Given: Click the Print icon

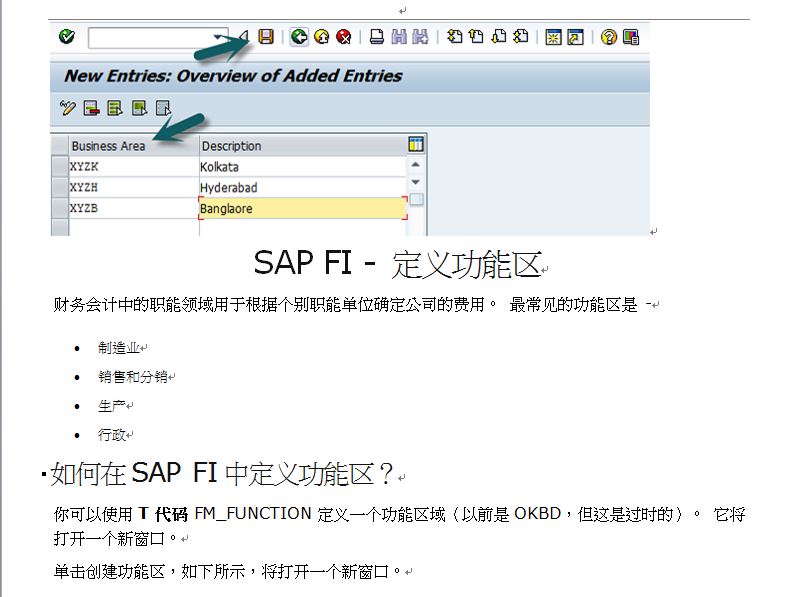Looking at the screenshot, I should (x=376, y=37).
